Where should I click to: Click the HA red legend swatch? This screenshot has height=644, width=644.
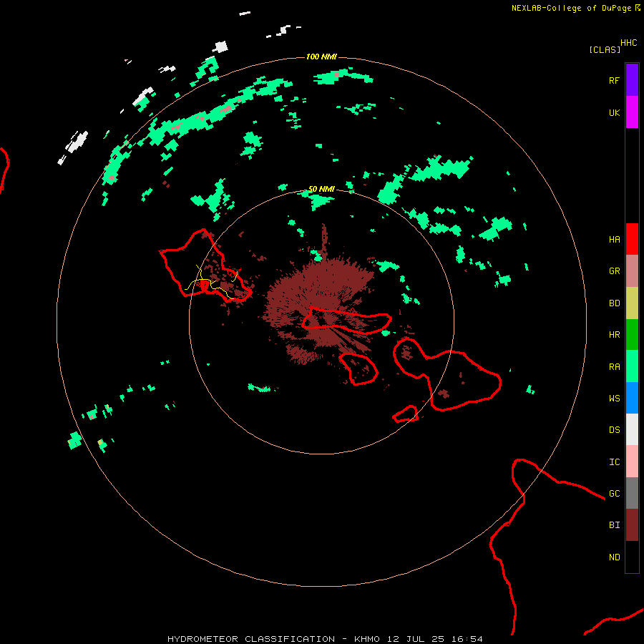coord(632,239)
